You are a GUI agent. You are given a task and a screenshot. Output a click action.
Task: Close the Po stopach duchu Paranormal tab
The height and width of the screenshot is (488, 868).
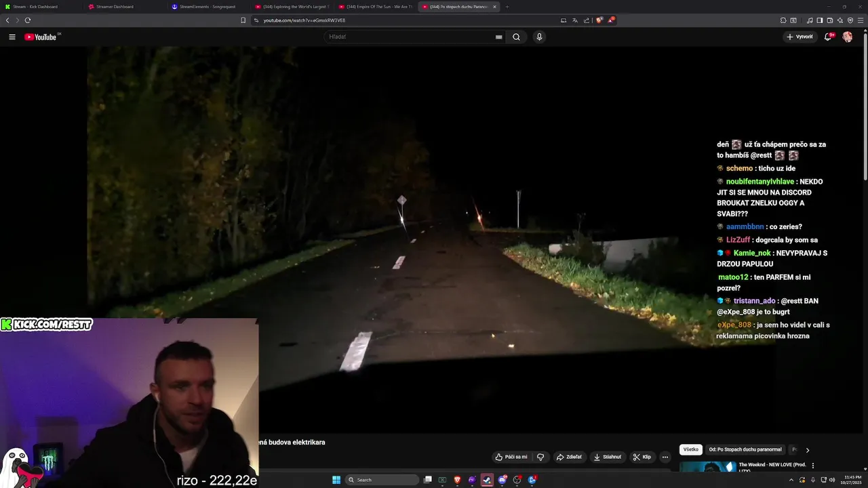click(x=494, y=7)
